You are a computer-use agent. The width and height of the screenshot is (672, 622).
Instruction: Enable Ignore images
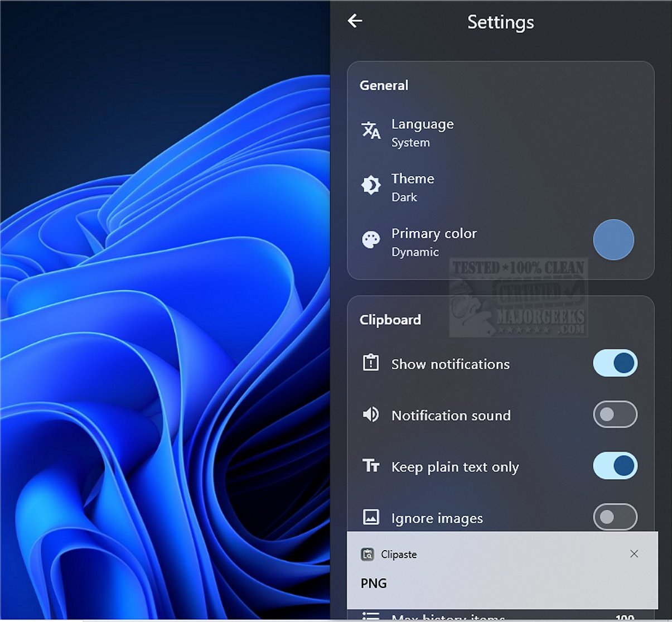point(614,517)
